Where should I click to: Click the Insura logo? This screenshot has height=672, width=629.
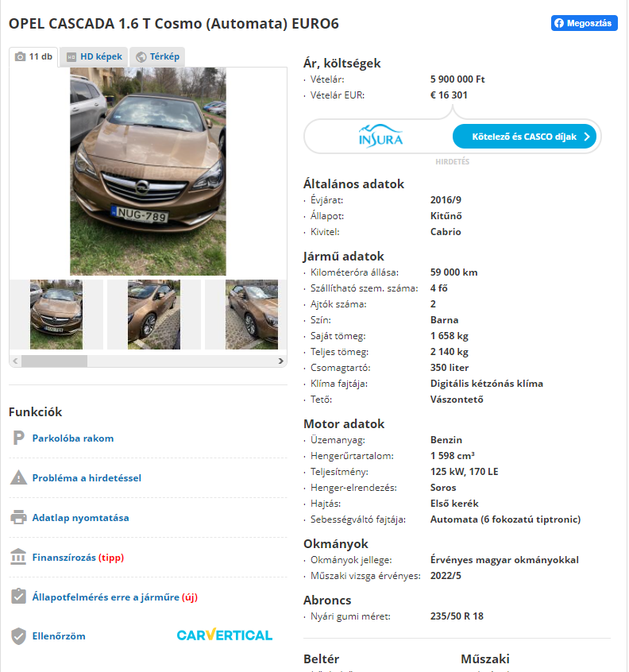380,137
